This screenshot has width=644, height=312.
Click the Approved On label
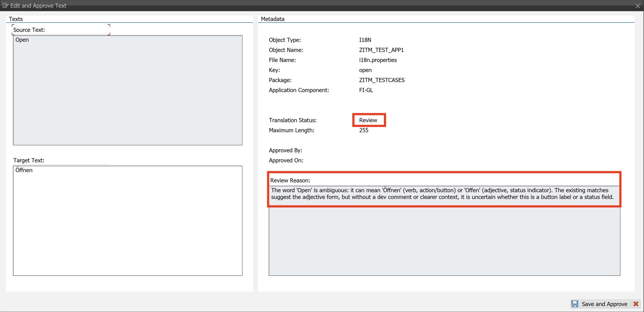click(286, 160)
